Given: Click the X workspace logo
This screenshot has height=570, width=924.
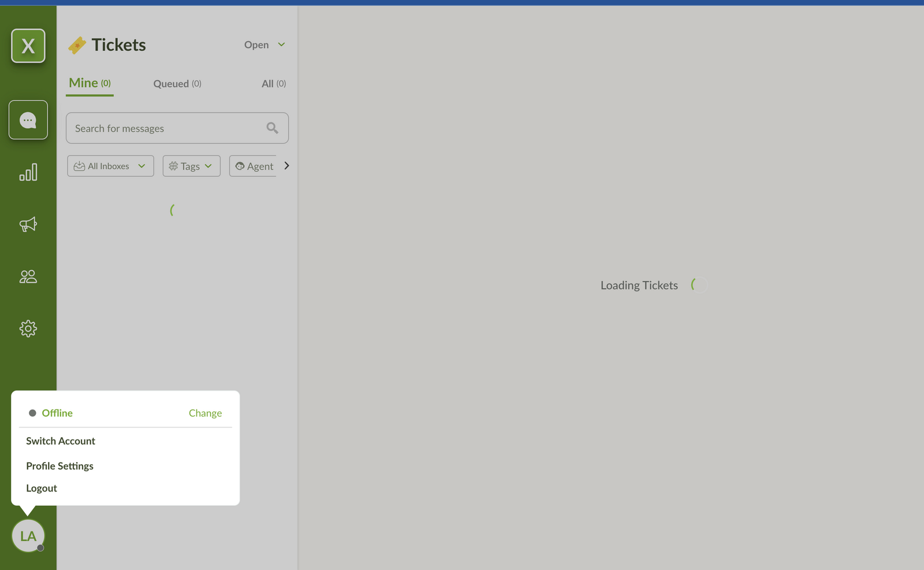Looking at the screenshot, I should pos(28,46).
